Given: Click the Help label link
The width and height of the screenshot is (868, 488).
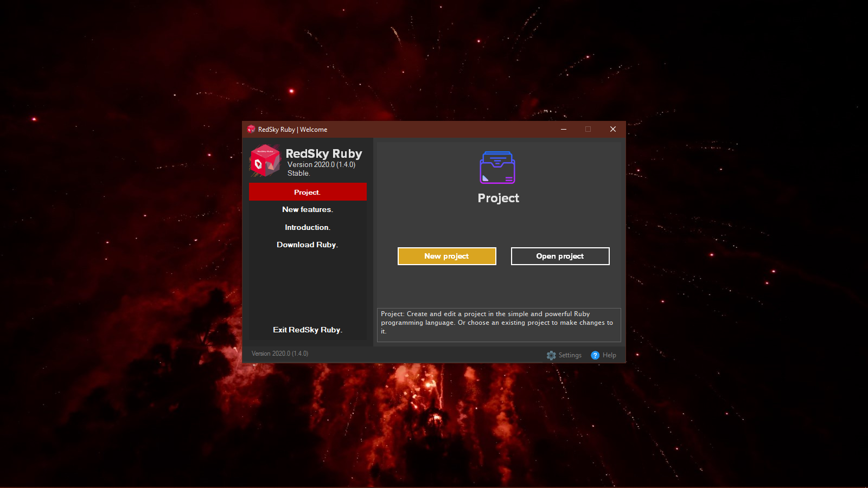Looking at the screenshot, I should pos(609,355).
